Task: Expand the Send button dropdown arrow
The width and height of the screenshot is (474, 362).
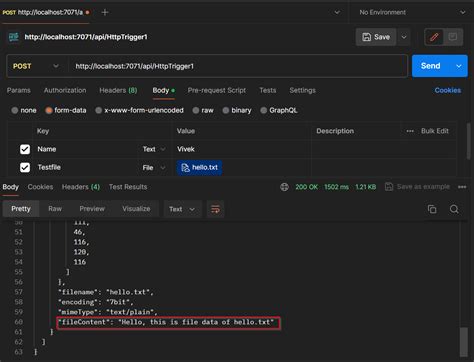Action: click(459, 66)
